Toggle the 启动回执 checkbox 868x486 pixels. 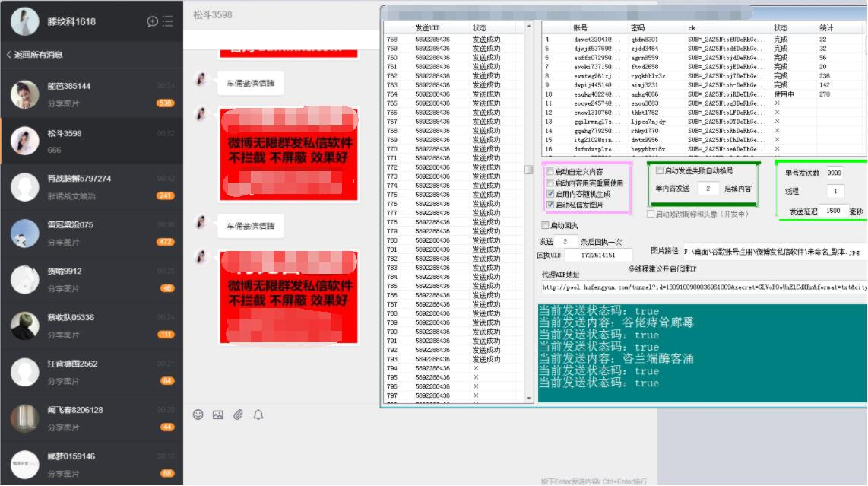tap(545, 226)
